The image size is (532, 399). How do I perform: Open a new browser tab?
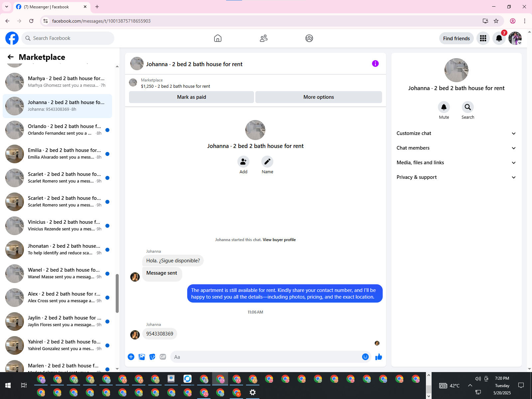[97, 7]
